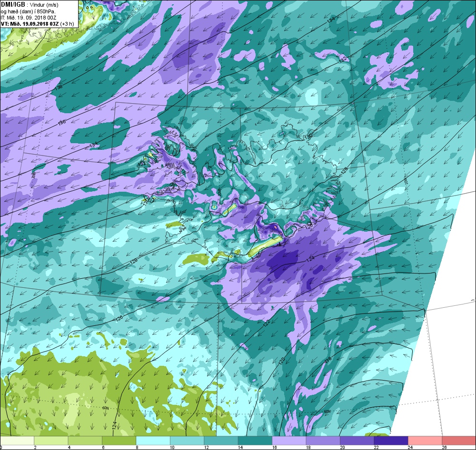Click the legend scale value '16'
Image resolution: width=476 pixels, height=450 pixels.
pyautogui.click(x=275, y=447)
